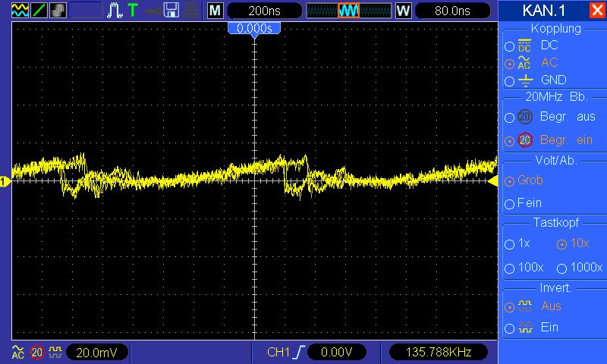Click the M main timebase icon

(215, 11)
